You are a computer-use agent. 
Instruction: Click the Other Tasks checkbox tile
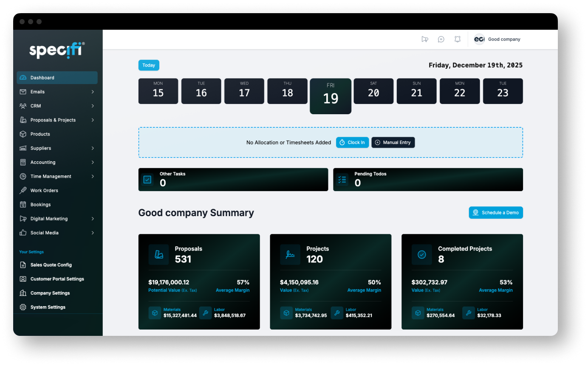pos(147,179)
